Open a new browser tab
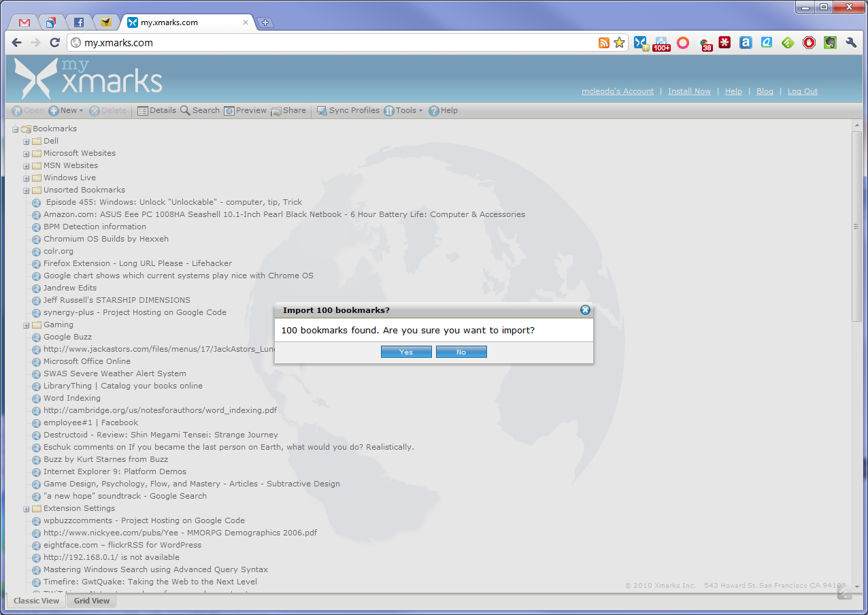 (266, 22)
